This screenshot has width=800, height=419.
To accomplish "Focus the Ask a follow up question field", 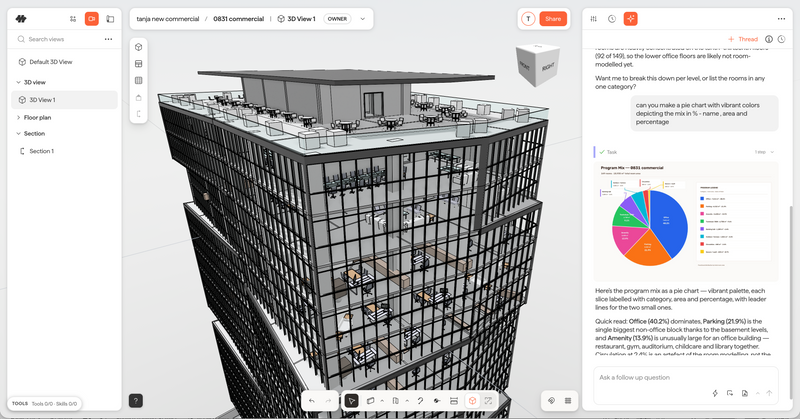I will 684,378.
